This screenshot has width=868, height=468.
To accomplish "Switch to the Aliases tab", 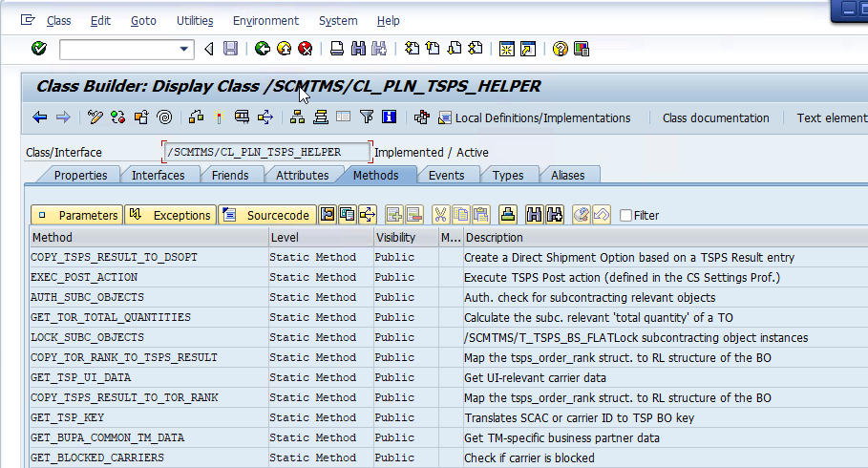I will click(x=567, y=175).
